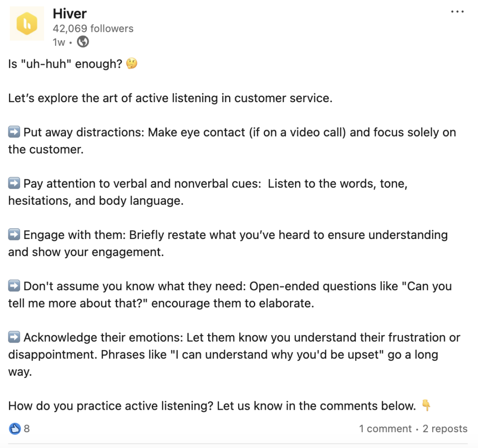Screen dimensions: 478x448
Task: Click the "42,069 followers" text
Action: point(93,28)
